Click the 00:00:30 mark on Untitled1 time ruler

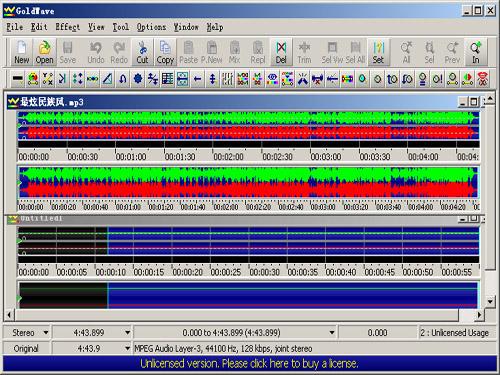(264, 272)
